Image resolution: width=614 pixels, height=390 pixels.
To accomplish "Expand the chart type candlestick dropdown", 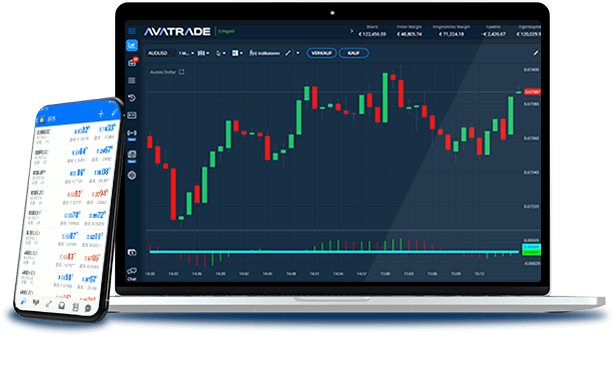I will (203, 53).
